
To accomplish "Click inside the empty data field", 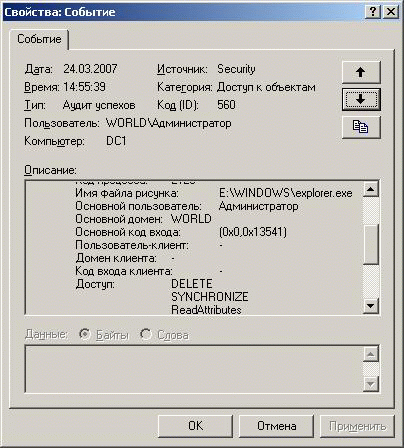I will pos(194,369).
